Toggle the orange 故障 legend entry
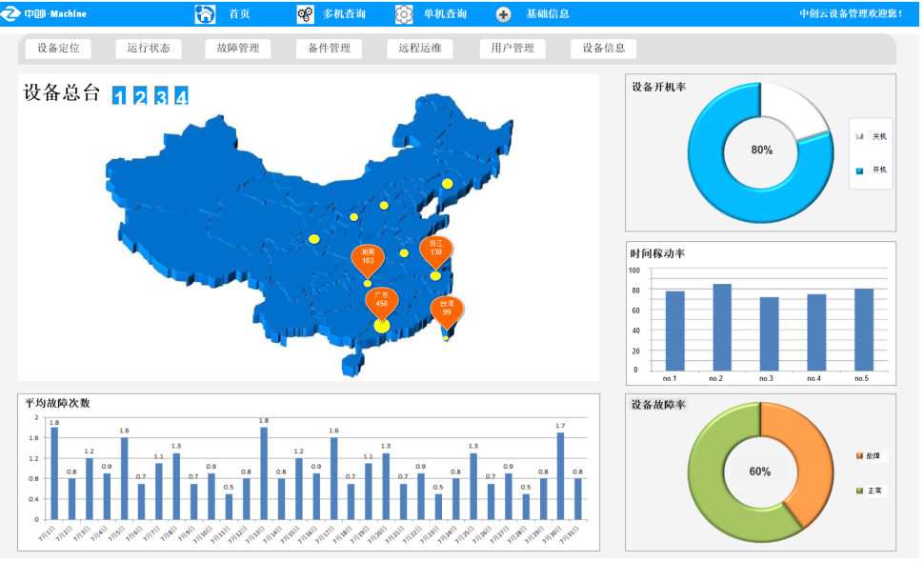Viewport: 924px width, 562px height. pyautogui.click(x=871, y=456)
